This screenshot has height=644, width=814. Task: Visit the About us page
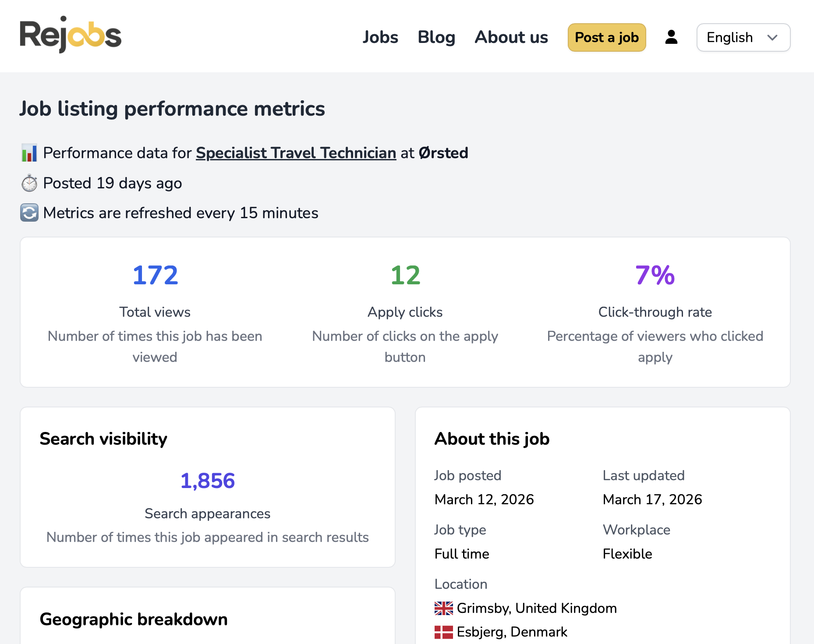pyautogui.click(x=511, y=37)
